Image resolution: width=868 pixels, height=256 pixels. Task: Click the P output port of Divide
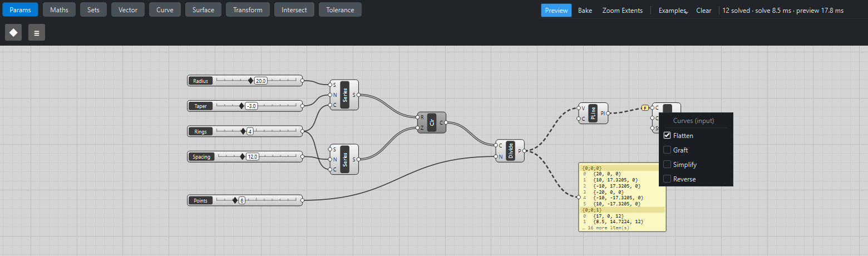tap(524, 151)
